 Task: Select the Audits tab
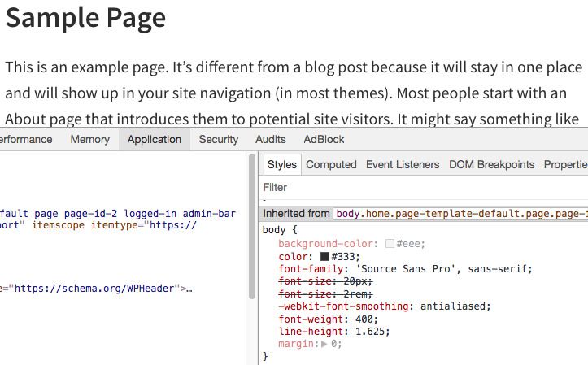pos(270,139)
